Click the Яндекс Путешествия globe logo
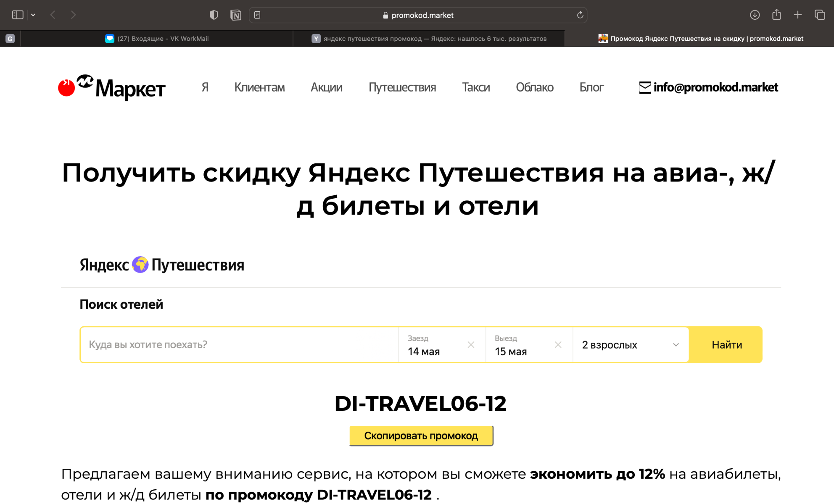Image resolution: width=834 pixels, height=504 pixels. [140, 264]
